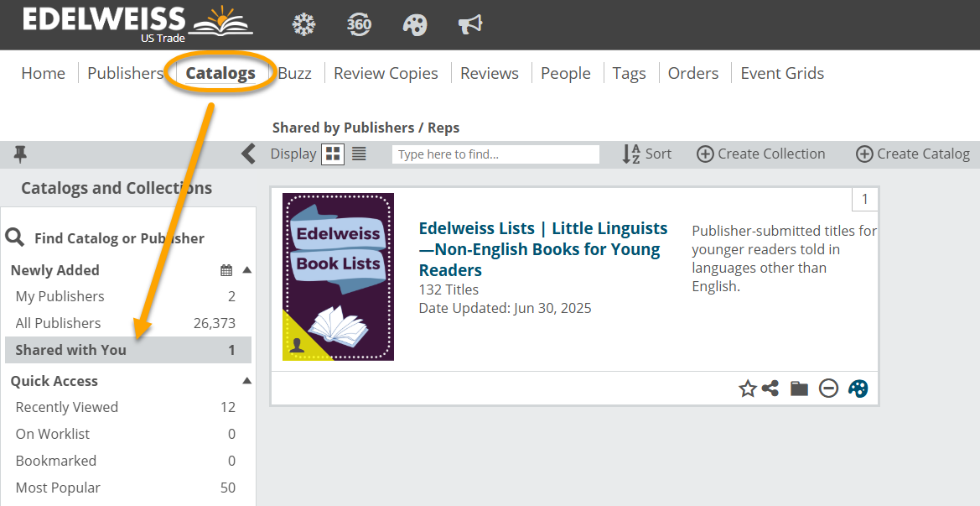Click the 'Type here to find' search box
The height and width of the screenshot is (506, 980).
click(x=495, y=154)
